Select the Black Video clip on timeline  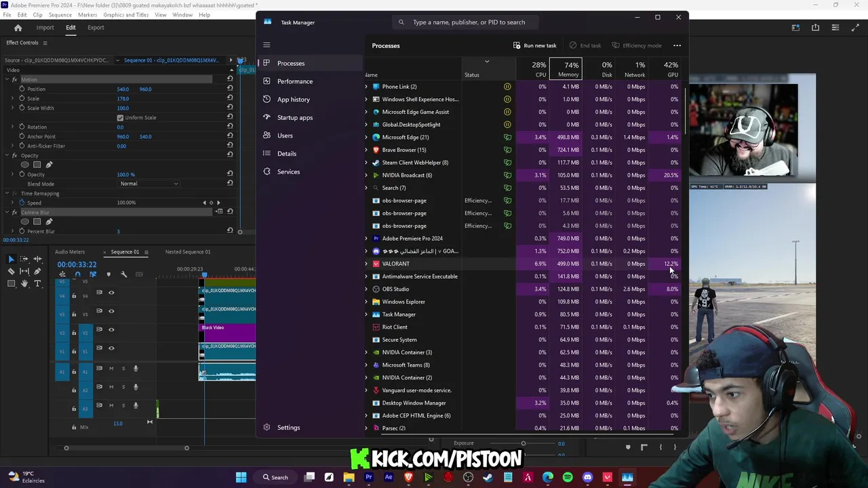point(228,332)
